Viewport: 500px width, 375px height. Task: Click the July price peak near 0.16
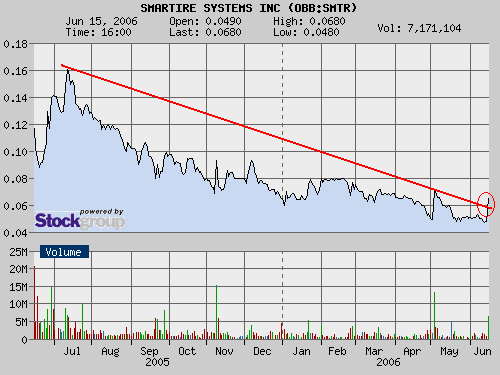tap(68, 70)
